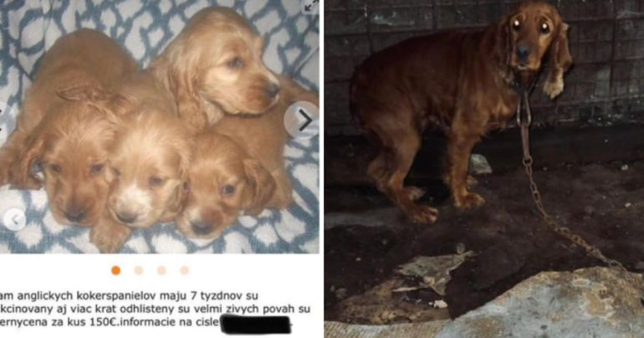Open the puppies photo on the left

pyautogui.click(x=160, y=126)
